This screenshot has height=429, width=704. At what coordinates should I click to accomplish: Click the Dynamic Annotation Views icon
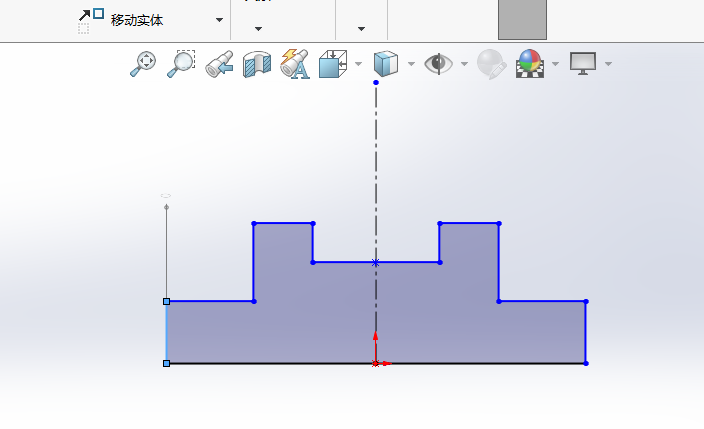point(295,64)
